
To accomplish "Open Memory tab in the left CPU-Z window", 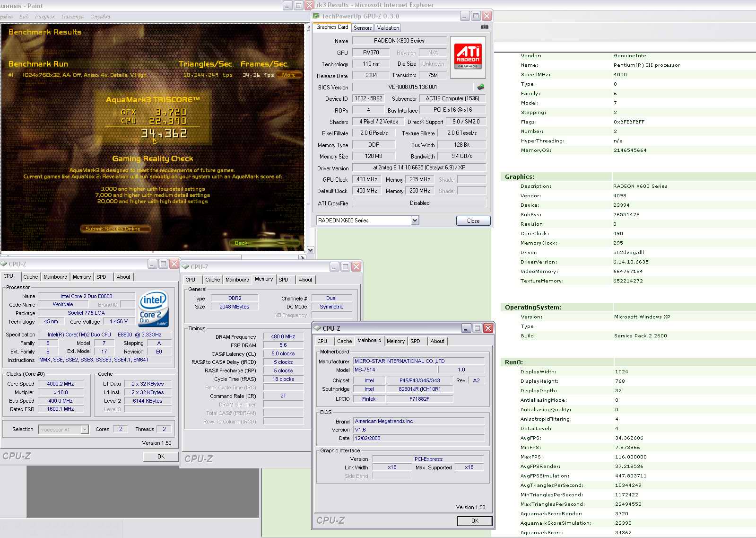I will [82, 277].
